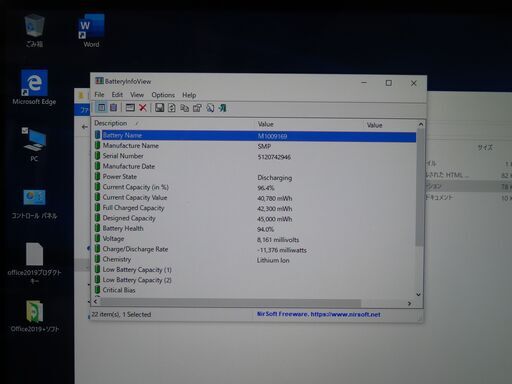Click the green Exit toolbar icon

[x=222, y=108]
